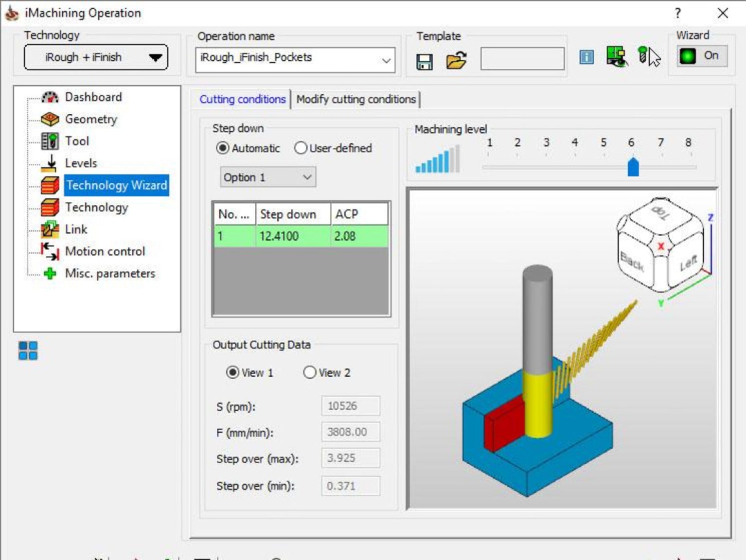The height and width of the screenshot is (560, 746).
Task: Open the iRough + iFinish technology dropdown
Action: [x=96, y=57]
